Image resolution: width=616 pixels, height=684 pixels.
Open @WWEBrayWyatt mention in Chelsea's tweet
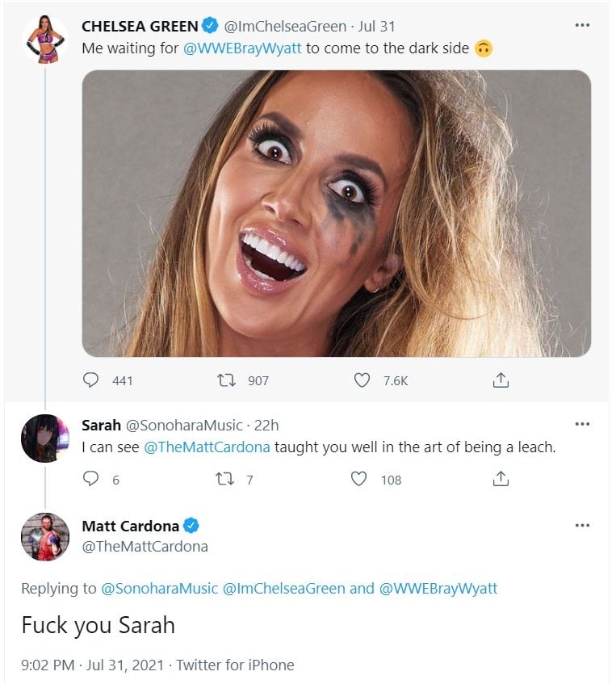tap(241, 48)
